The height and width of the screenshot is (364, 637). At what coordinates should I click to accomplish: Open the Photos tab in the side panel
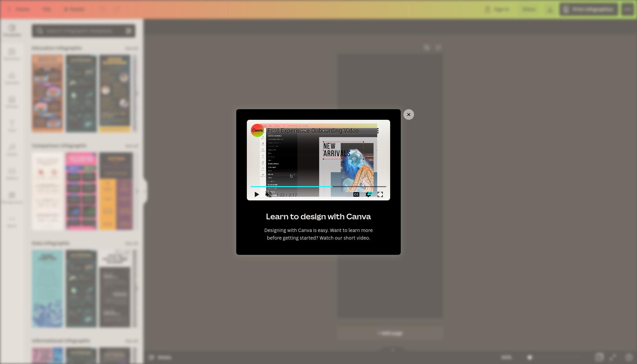12,102
